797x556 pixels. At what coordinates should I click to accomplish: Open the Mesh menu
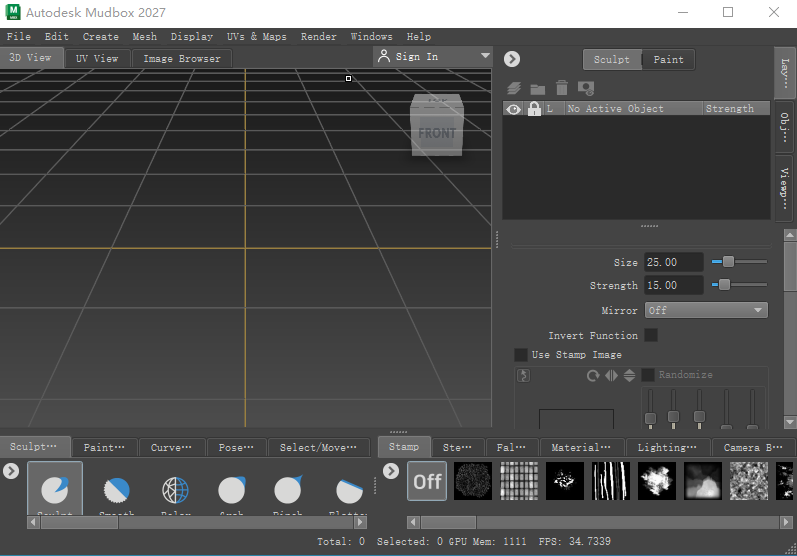(145, 37)
